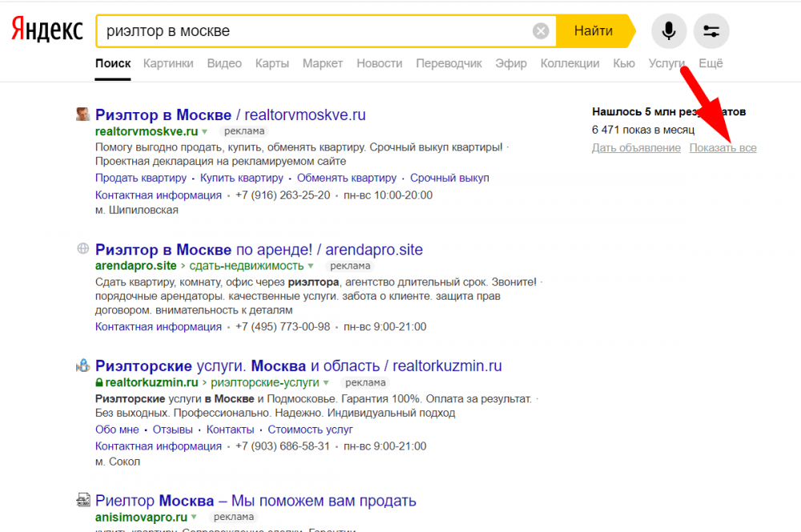
Task: Open Контактная информация for realtorvmoskve.ru result
Action: click(x=159, y=195)
